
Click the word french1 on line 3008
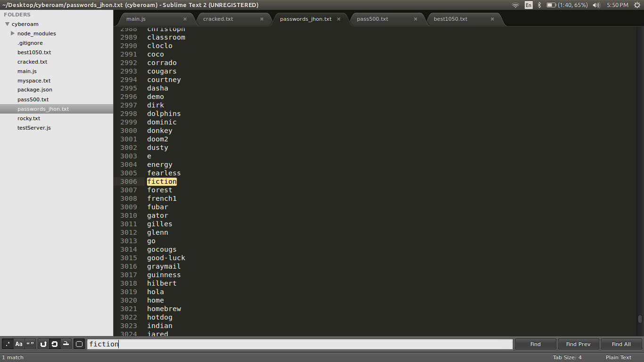pyautogui.click(x=162, y=198)
